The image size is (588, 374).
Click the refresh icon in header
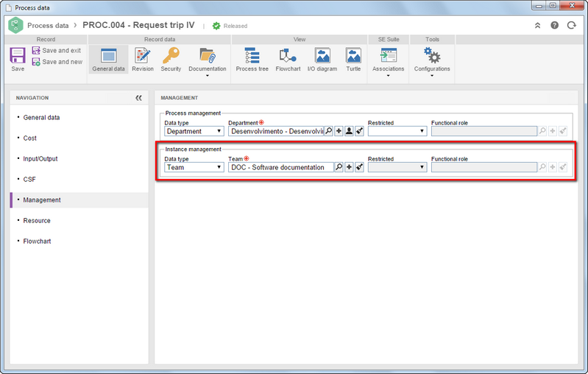pos(572,25)
